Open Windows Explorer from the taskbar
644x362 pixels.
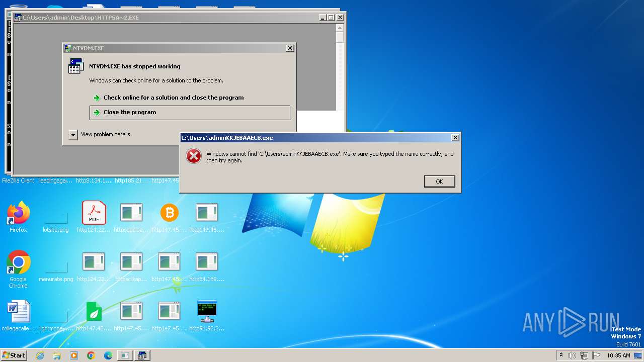point(57,355)
